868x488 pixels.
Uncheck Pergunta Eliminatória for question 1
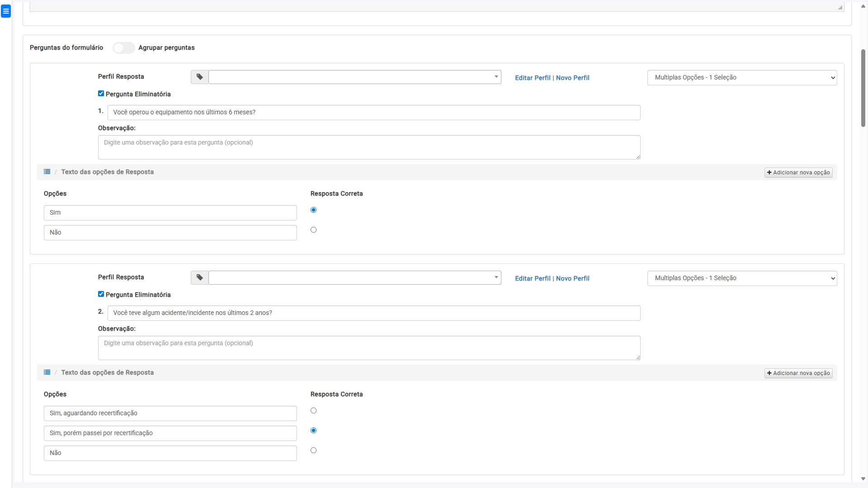tap(101, 94)
